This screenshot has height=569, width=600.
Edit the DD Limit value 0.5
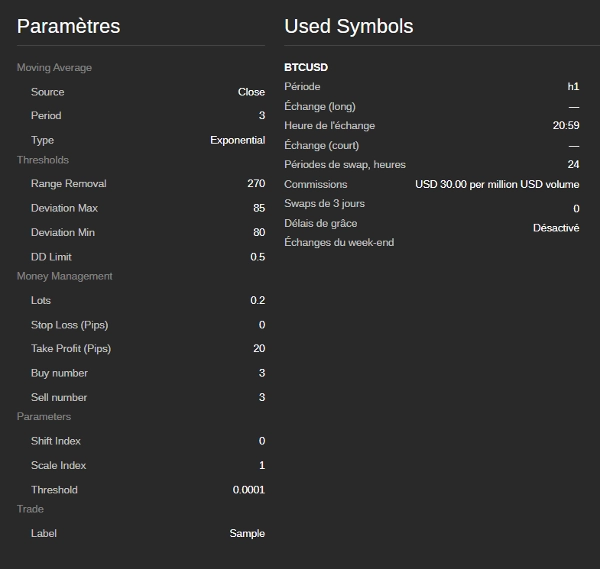tap(257, 257)
